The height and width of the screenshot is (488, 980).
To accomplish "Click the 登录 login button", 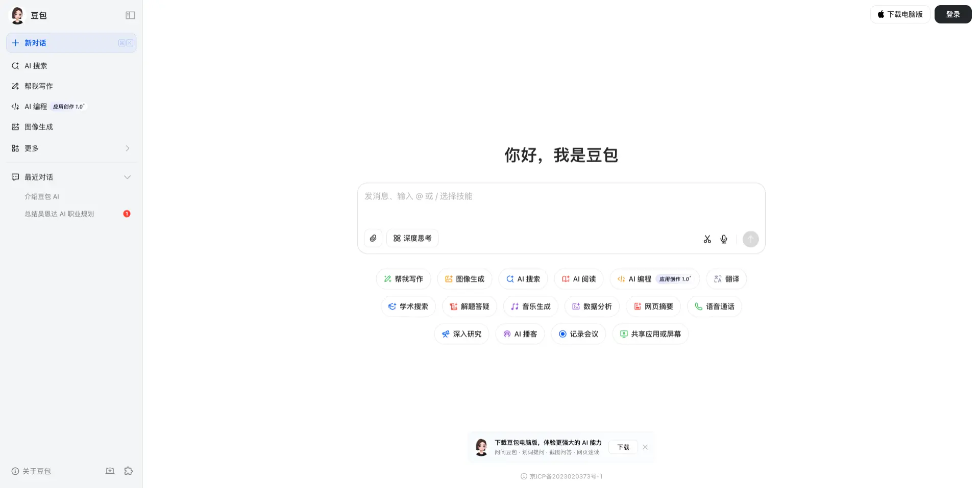I will pos(953,14).
